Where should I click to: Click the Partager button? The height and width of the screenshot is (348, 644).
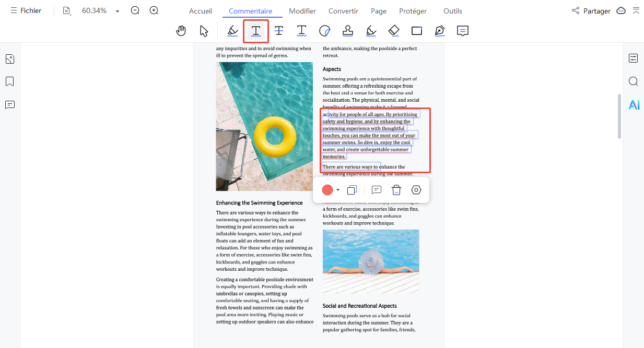[x=591, y=11]
